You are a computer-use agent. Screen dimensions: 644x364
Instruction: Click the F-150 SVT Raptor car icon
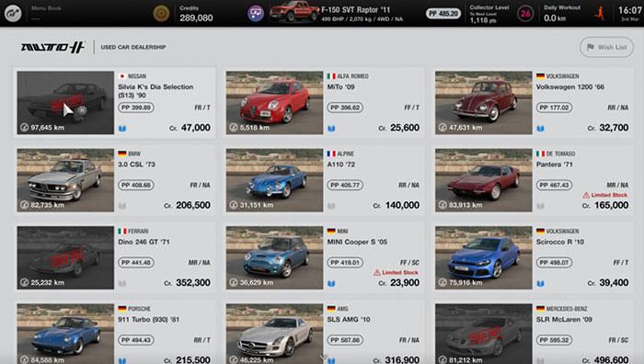294,12
